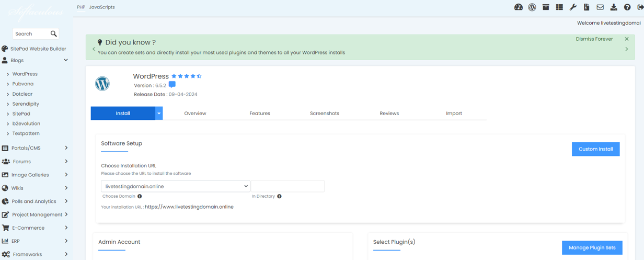Screen dimensions: 644x260
Task: Click the large WordPress logo
Action: click(102, 84)
